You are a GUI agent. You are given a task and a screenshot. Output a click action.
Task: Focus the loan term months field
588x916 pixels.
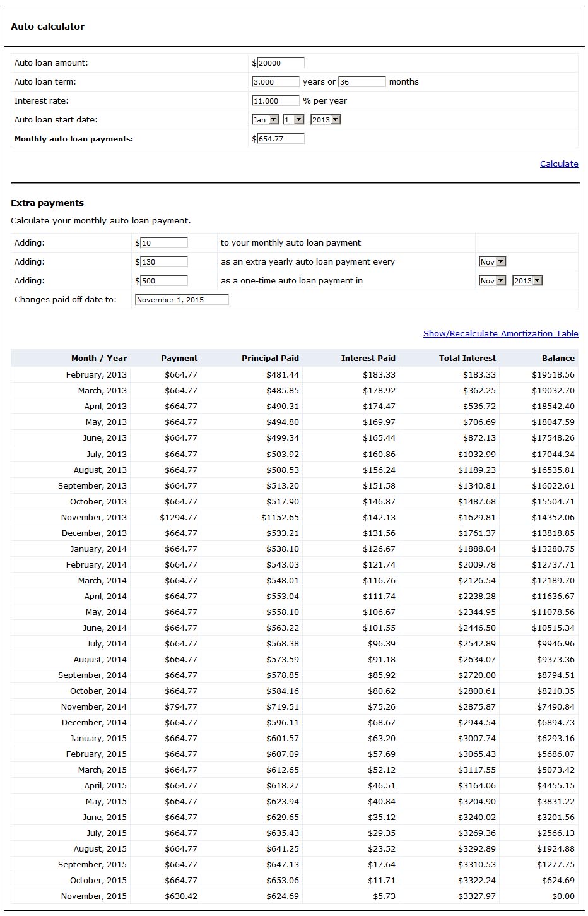pyautogui.click(x=362, y=81)
